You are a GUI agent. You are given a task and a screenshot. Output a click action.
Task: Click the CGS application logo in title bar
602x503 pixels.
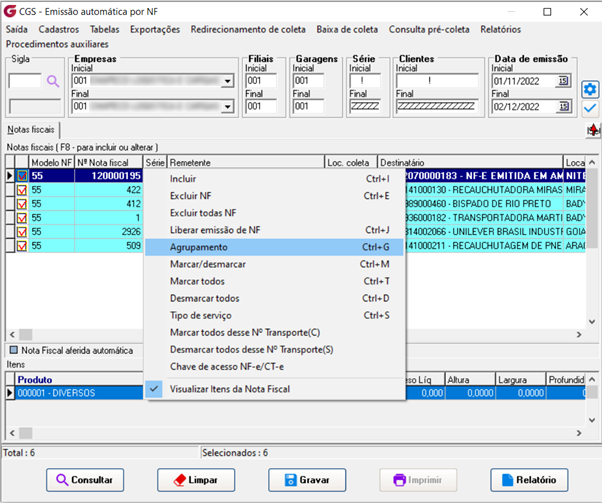10,11
